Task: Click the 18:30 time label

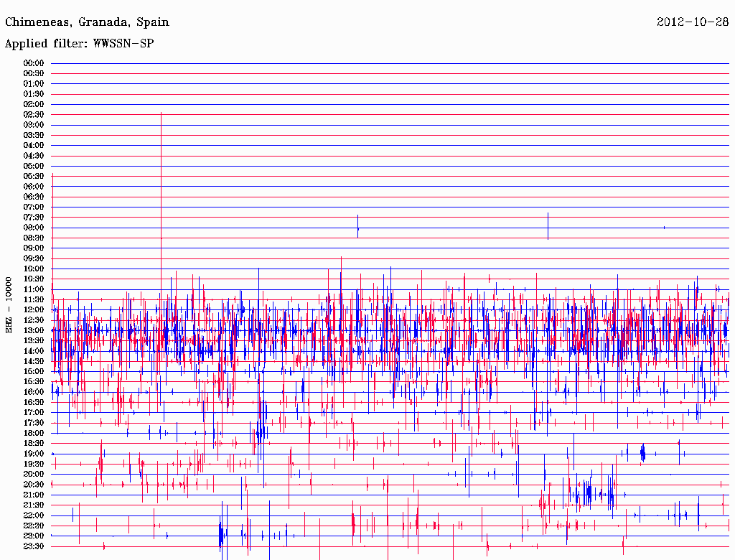Action: click(x=34, y=443)
